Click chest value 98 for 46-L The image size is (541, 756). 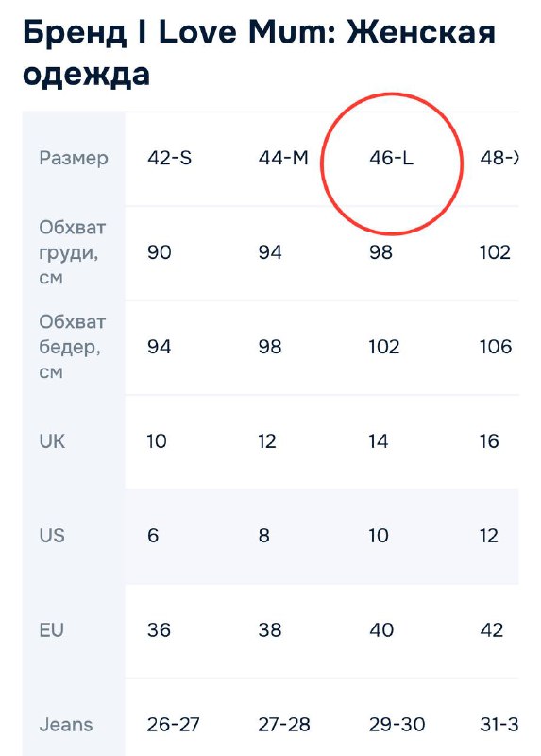381,252
